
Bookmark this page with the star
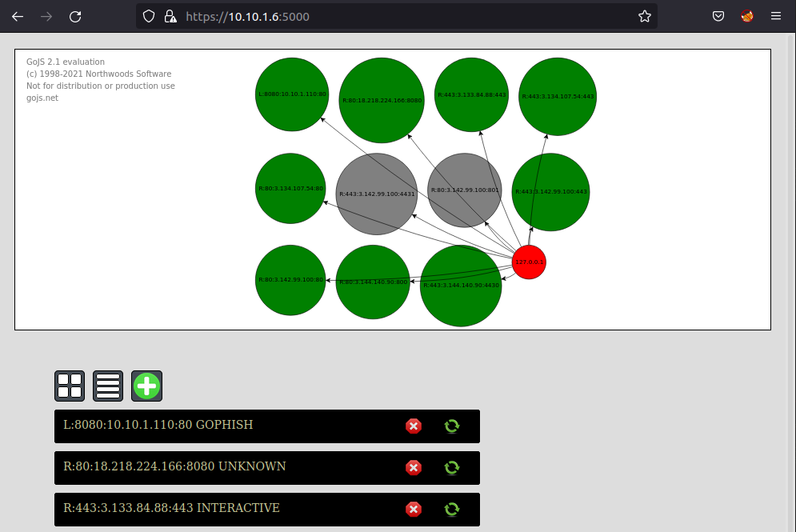pos(645,16)
